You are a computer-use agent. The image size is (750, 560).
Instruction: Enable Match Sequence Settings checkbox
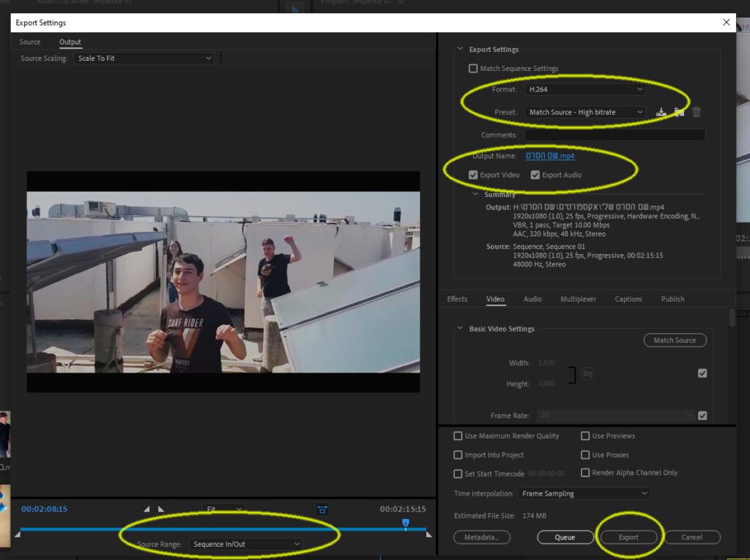pos(473,69)
